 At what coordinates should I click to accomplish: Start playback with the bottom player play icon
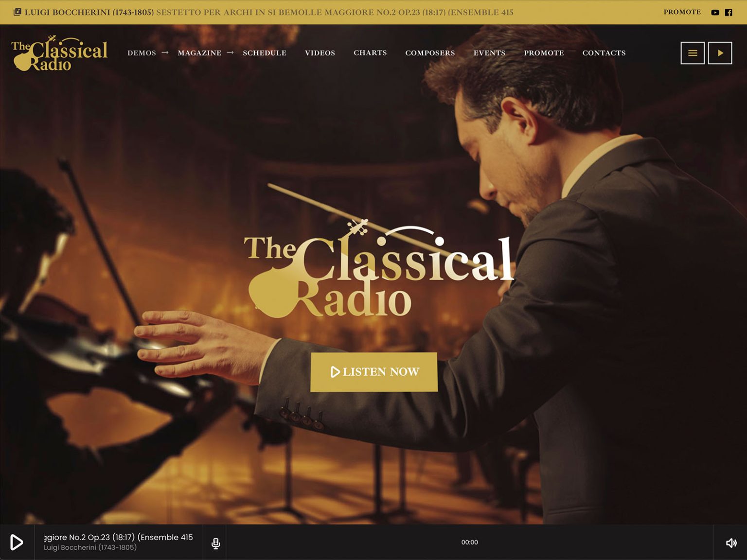[17, 542]
